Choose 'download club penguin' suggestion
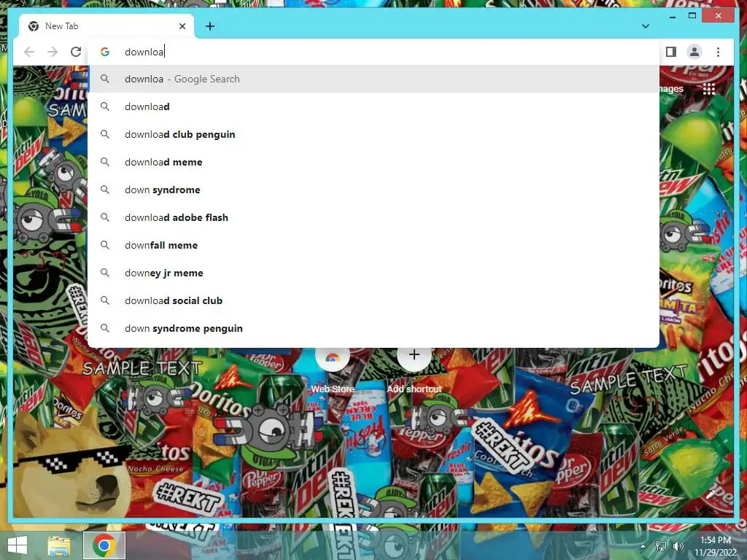This screenshot has width=747, height=560. pyautogui.click(x=374, y=134)
